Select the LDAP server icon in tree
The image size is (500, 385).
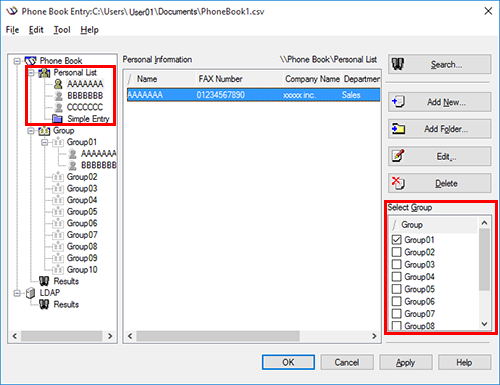coord(31,293)
